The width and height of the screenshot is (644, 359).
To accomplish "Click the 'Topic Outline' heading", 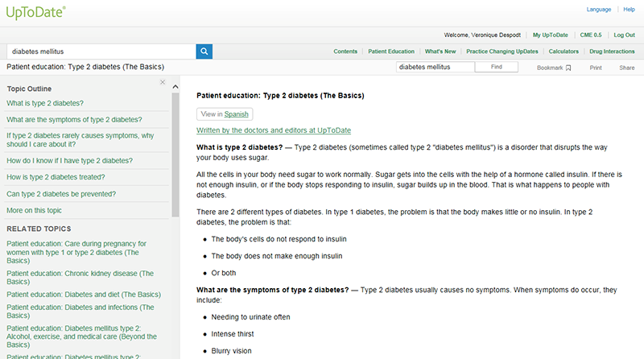I will pyautogui.click(x=29, y=89).
